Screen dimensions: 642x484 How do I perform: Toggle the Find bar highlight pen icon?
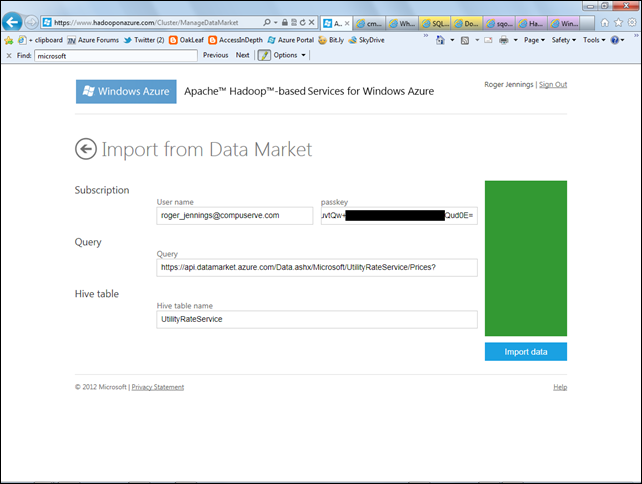pyautogui.click(x=264, y=55)
